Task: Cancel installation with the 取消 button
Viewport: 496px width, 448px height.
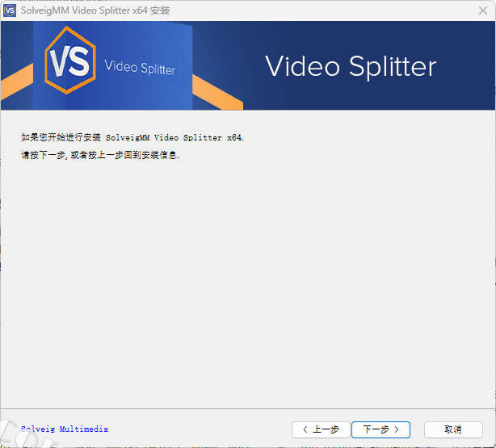Action: [453, 429]
